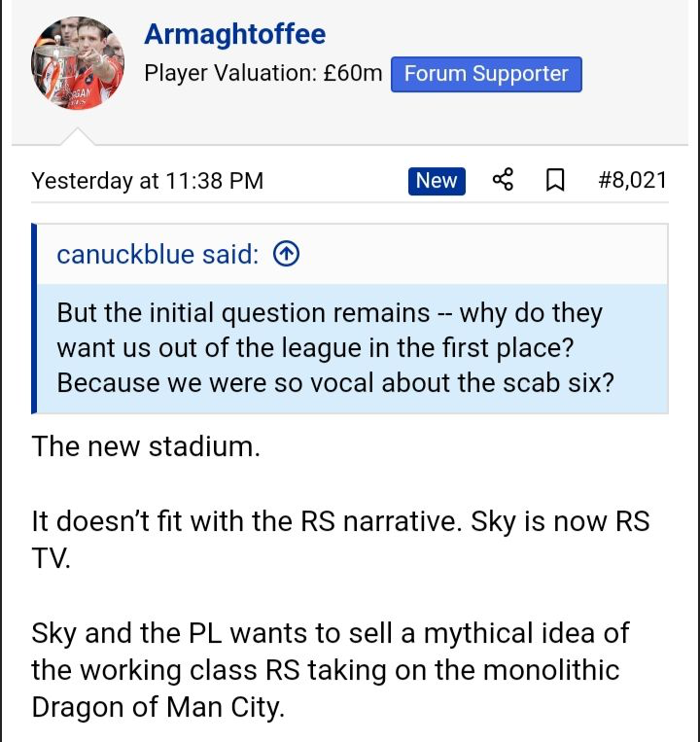Click the speech pointer notch beneath the avatar
Viewport: 700px width, 742px height.
click(x=78, y=136)
